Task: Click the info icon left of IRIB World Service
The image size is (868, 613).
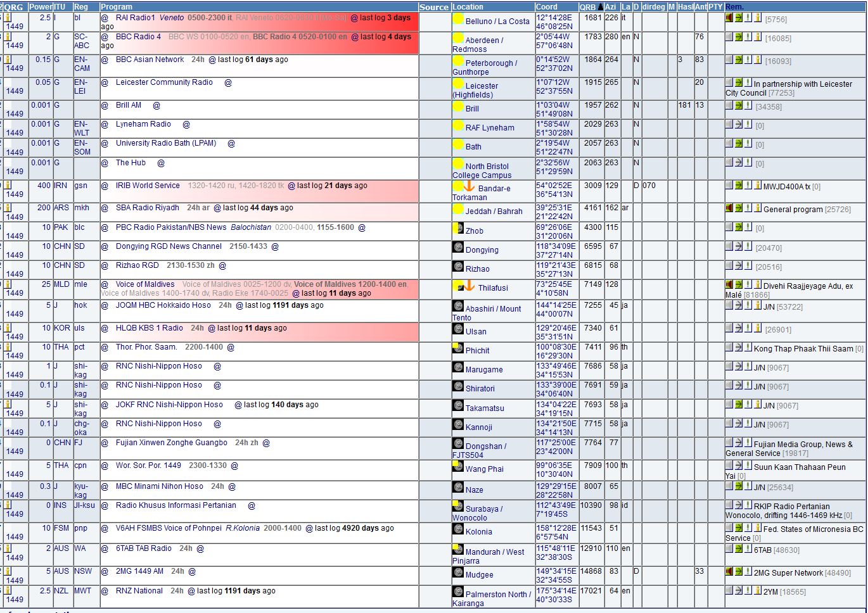Action: [x=8, y=186]
